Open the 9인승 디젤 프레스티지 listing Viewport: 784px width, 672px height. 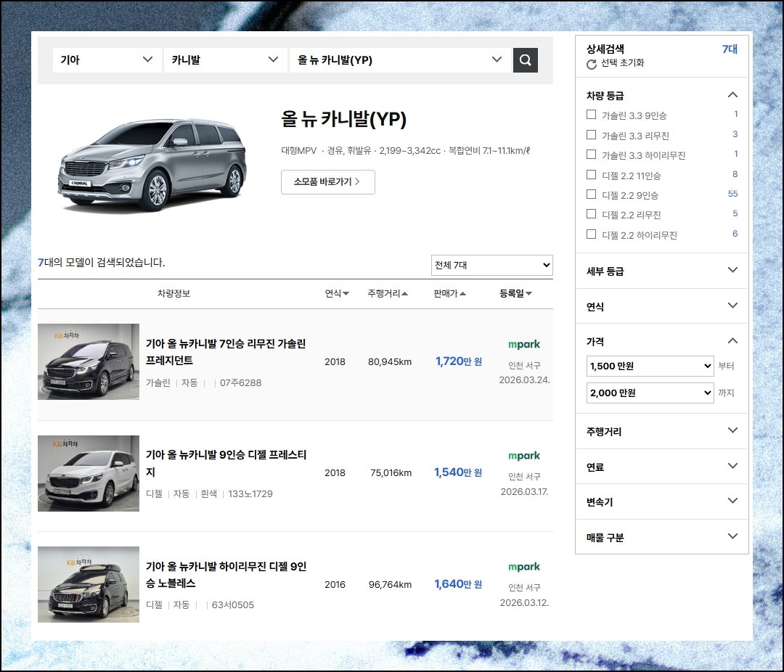click(226, 464)
